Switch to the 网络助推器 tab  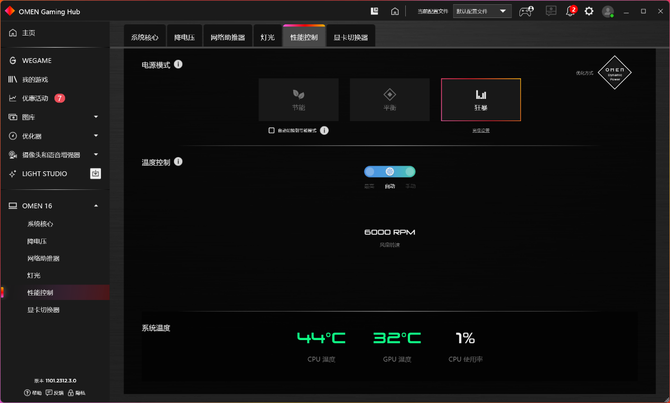[x=228, y=37]
